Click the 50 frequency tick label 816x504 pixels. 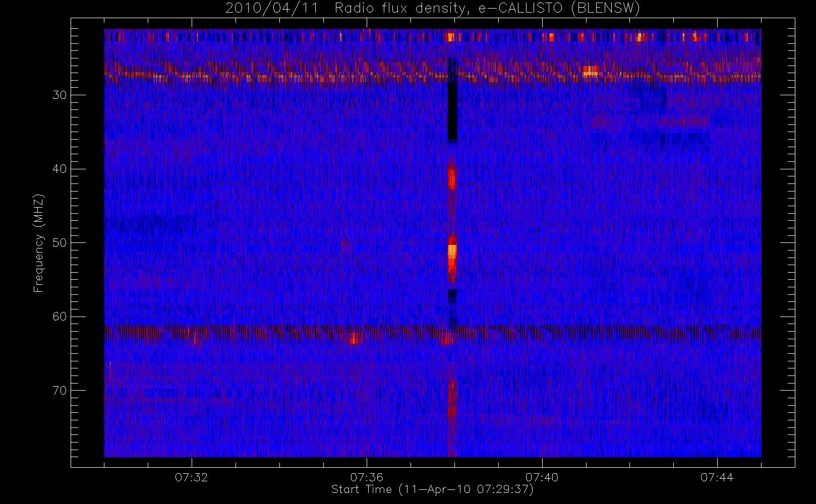(x=60, y=243)
